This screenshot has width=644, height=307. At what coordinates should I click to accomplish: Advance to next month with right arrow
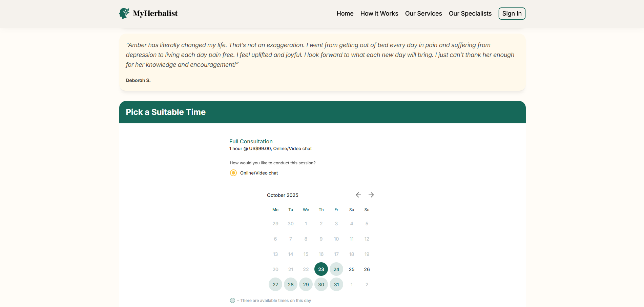[371, 195]
